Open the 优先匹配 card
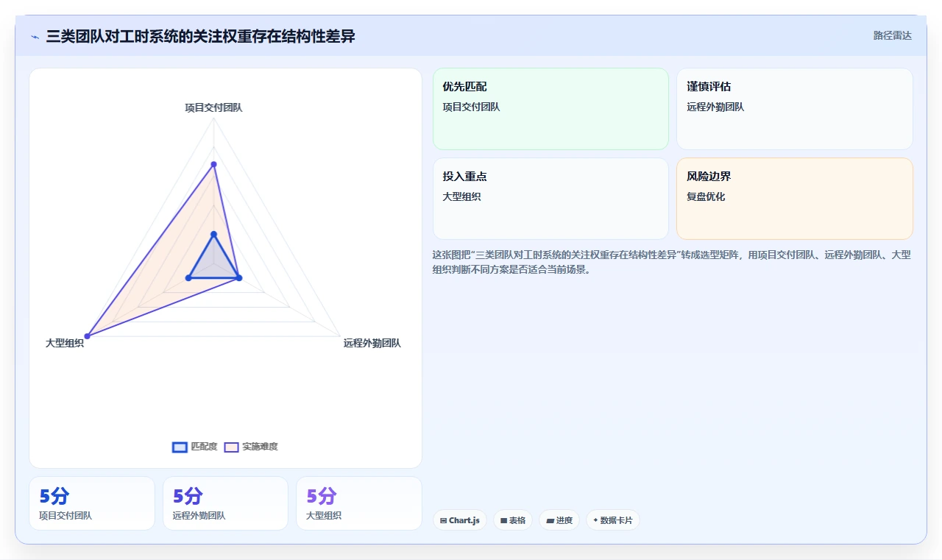This screenshot has width=942, height=560. 550,109
